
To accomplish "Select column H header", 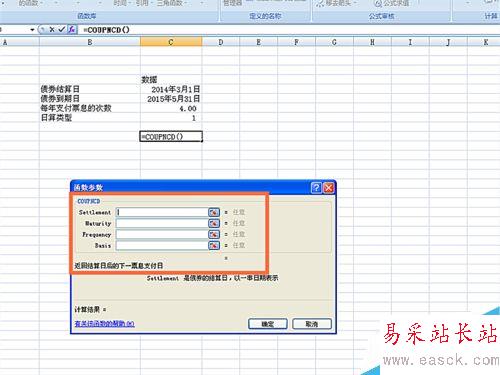I will tap(372, 42).
